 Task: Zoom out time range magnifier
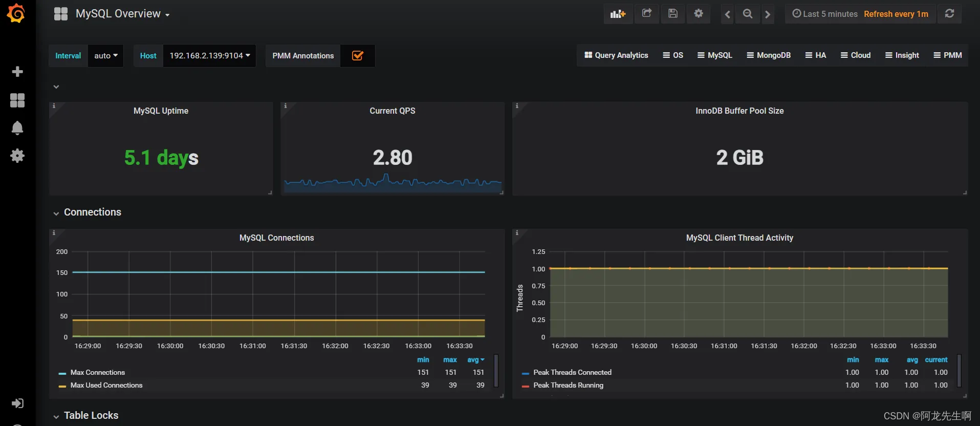coord(748,14)
